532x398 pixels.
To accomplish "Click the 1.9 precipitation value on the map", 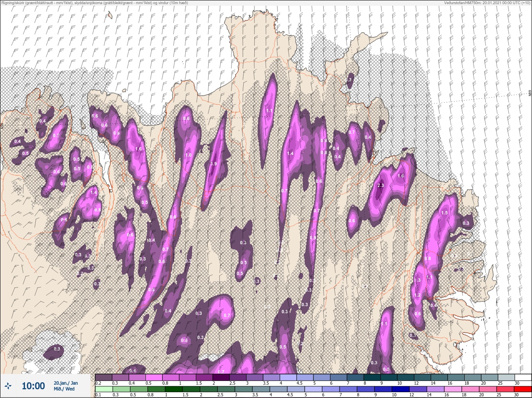I will (x=214, y=164).
